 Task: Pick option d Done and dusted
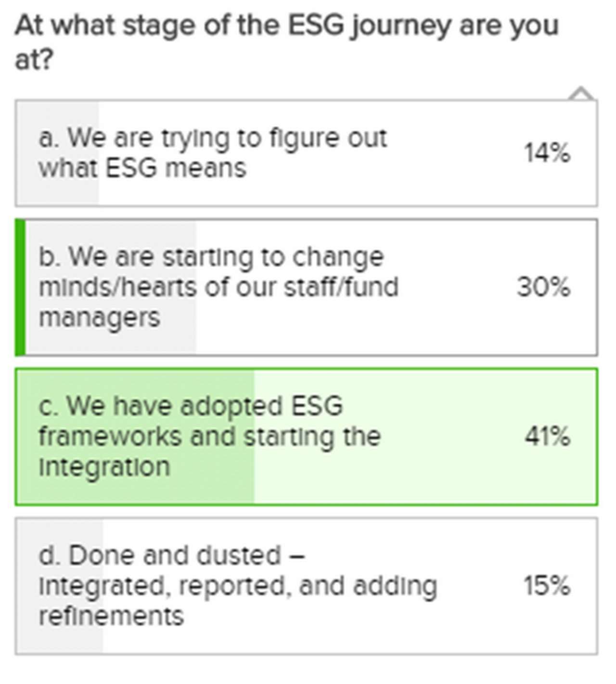(x=307, y=586)
